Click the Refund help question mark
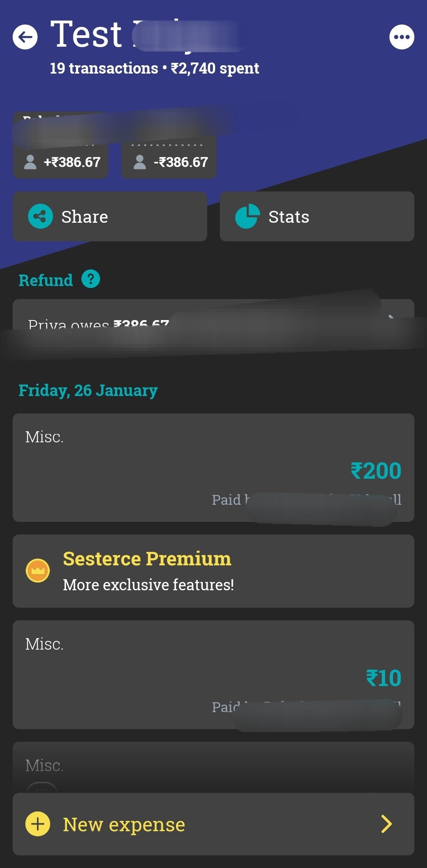 [91, 279]
